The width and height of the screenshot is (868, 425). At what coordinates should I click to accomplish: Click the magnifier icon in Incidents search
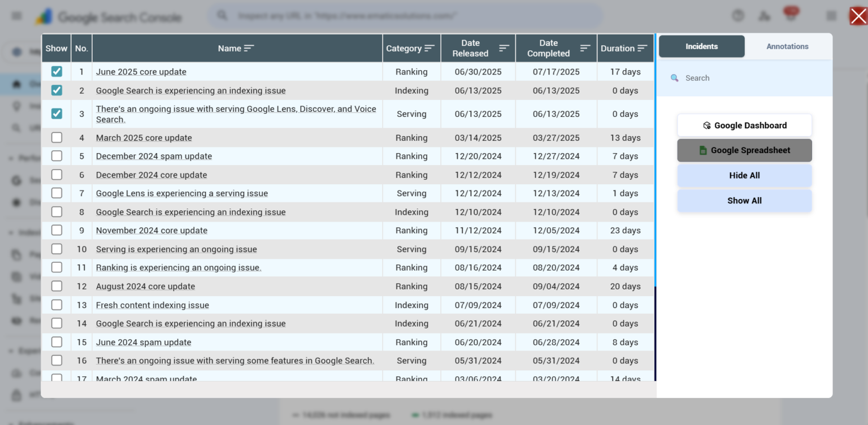pyautogui.click(x=674, y=78)
